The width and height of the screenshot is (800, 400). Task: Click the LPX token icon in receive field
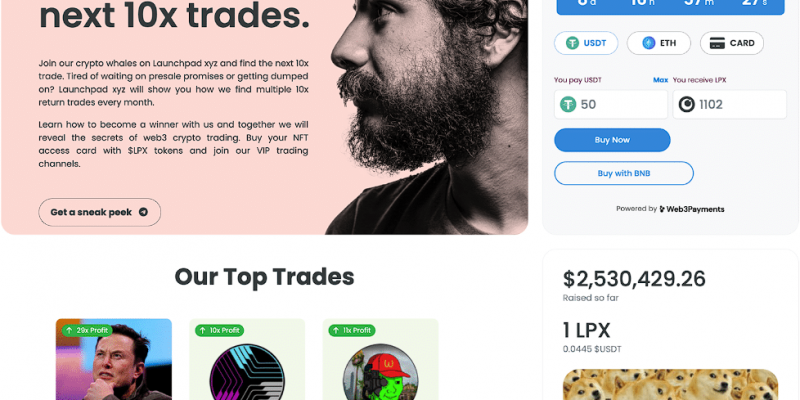pyautogui.click(x=686, y=105)
